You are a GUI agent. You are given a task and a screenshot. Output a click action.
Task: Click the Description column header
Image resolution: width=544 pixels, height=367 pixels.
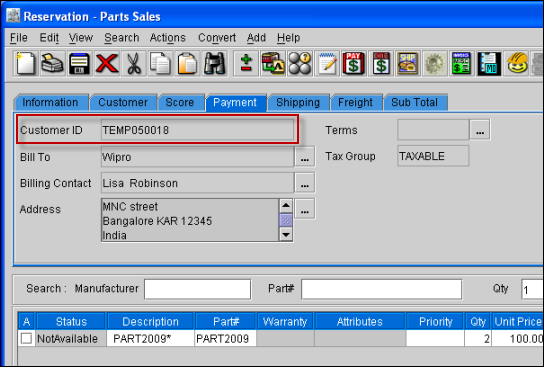[151, 321]
